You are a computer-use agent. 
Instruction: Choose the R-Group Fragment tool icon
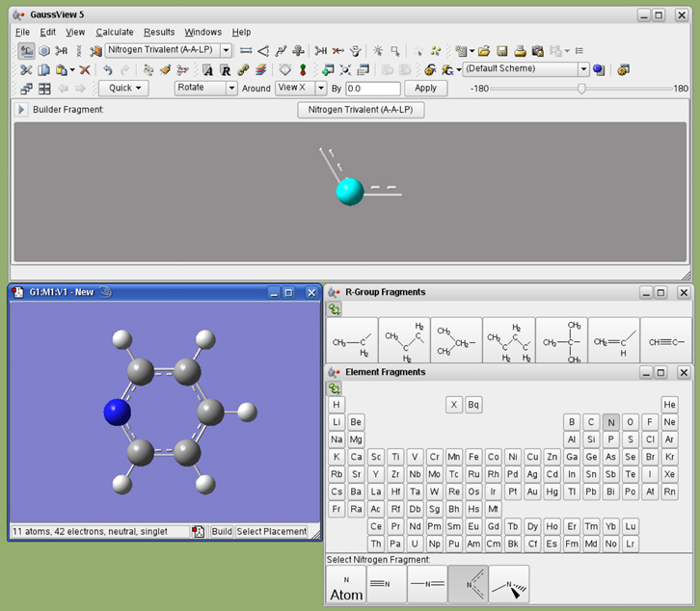point(62,51)
